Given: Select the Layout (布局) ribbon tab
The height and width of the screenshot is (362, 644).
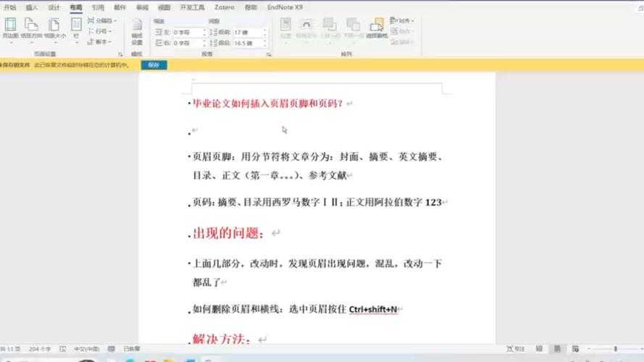Looking at the screenshot, I should tap(76, 7).
